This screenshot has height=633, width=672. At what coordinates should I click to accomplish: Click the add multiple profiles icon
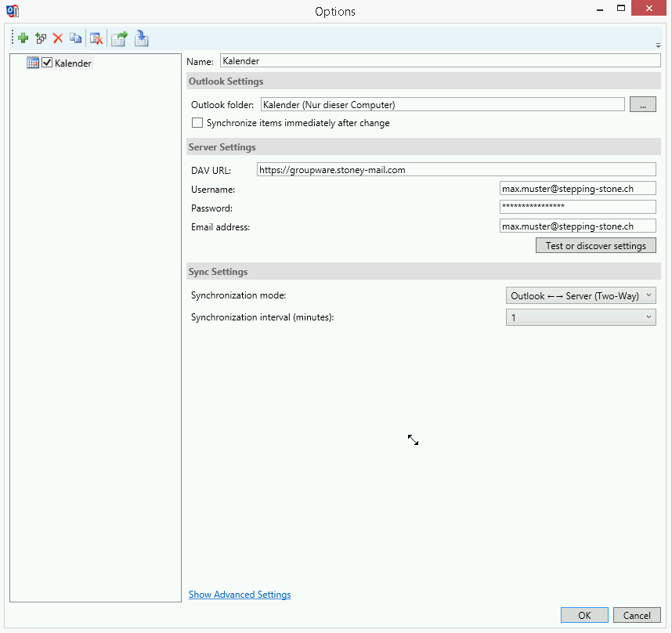pos(41,38)
